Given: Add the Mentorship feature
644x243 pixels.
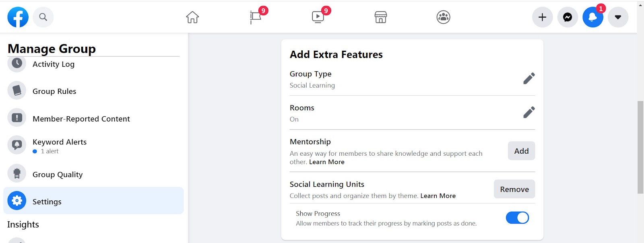Looking at the screenshot, I should click(x=521, y=151).
